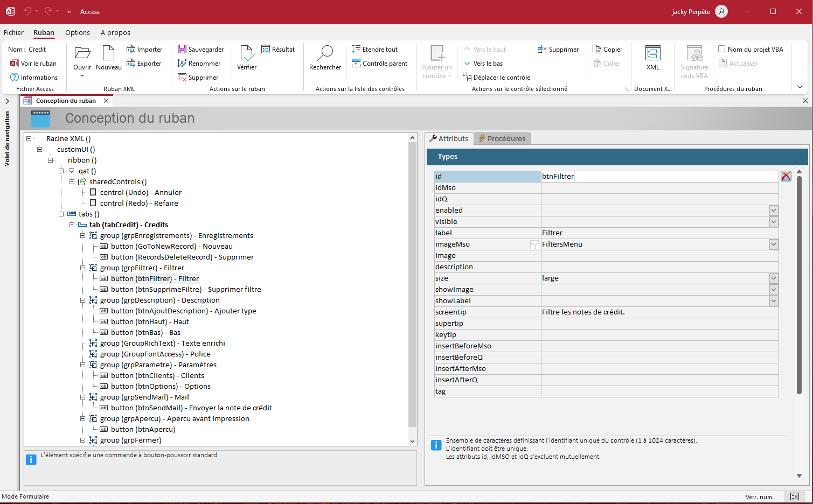Image resolution: width=813 pixels, height=504 pixels.
Task: Toggle the control (Redo) - Refaire checkbox
Action: 93,203
